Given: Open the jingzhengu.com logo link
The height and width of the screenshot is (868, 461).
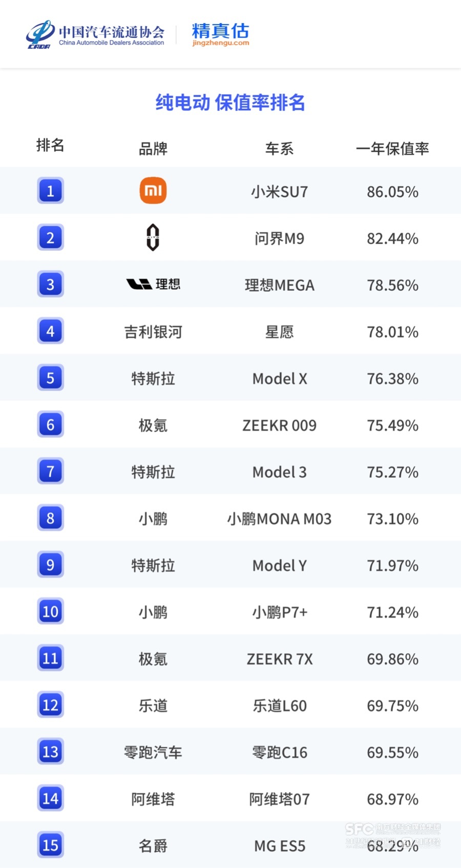Looking at the screenshot, I should [220, 34].
